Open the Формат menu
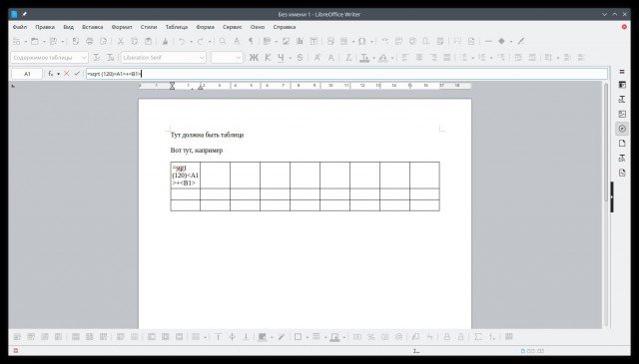Image resolution: width=639 pixels, height=364 pixels. click(x=122, y=27)
